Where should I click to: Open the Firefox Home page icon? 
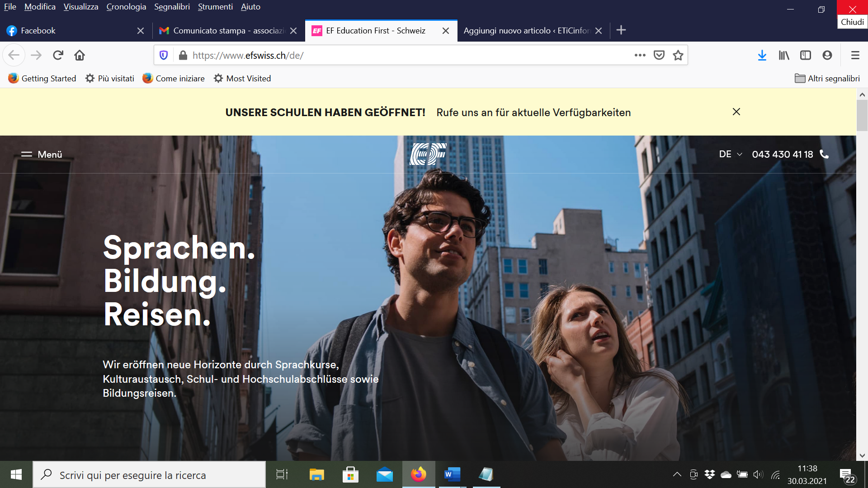click(x=80, y=55)
